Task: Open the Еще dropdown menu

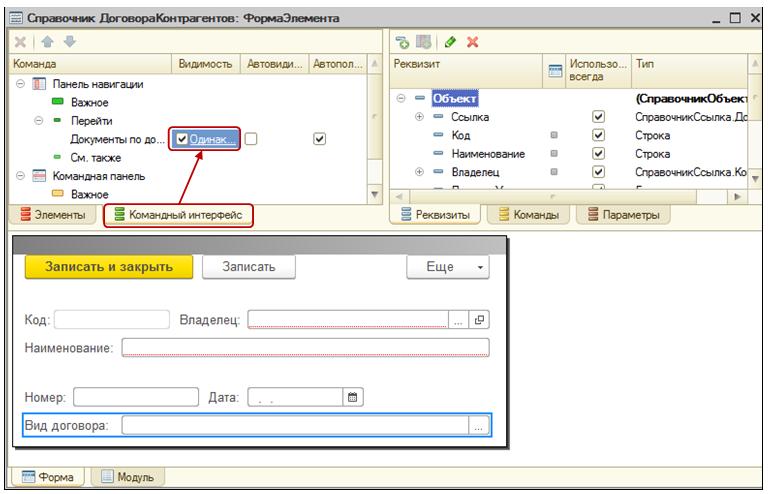Action: [447, 267]
